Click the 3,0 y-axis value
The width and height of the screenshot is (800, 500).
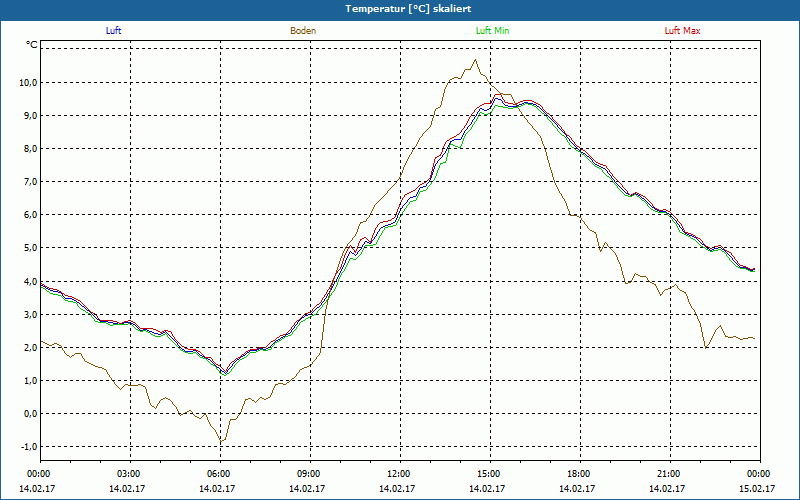[31, 315]
